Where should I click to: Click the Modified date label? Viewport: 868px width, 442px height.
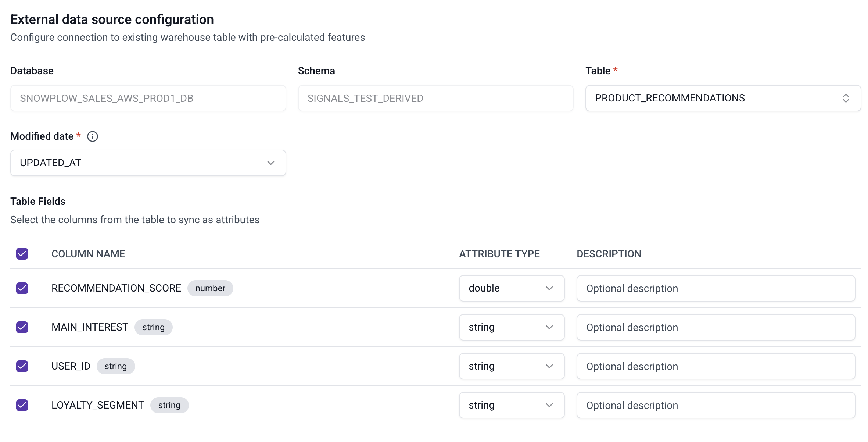(42, 136)
